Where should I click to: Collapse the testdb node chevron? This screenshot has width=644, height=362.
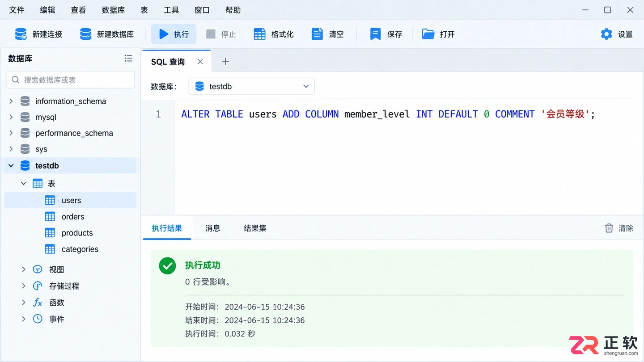pos(11,165)
